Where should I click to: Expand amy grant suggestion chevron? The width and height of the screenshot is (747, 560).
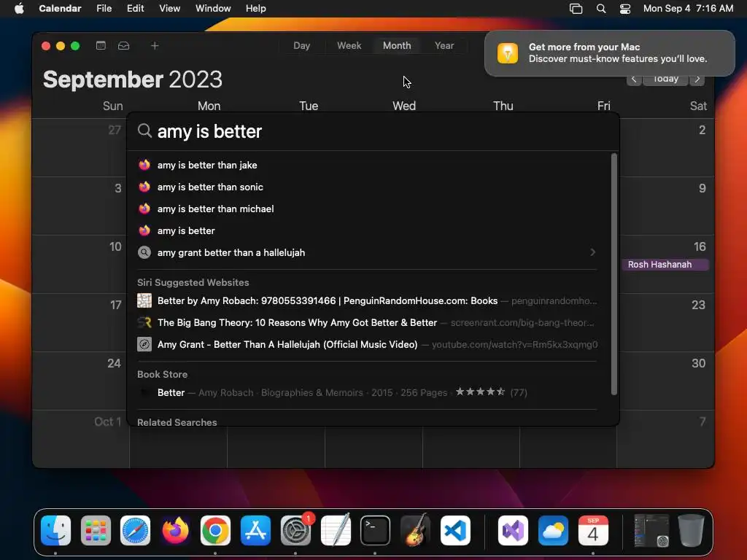click(x=592, y=252)
